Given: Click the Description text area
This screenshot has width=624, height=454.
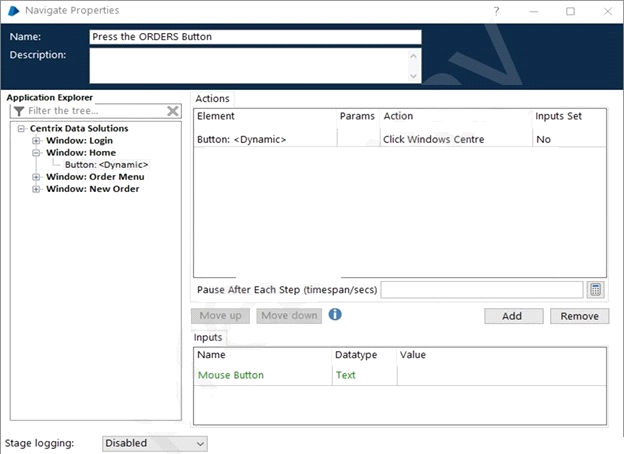Looking at the screenshot, I should tap(250, 66).
